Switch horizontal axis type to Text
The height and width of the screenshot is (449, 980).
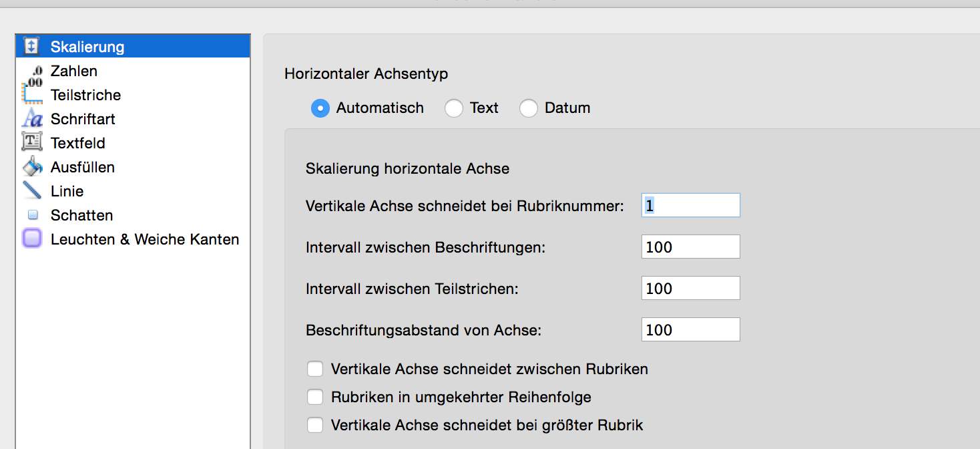coord(455,108)
